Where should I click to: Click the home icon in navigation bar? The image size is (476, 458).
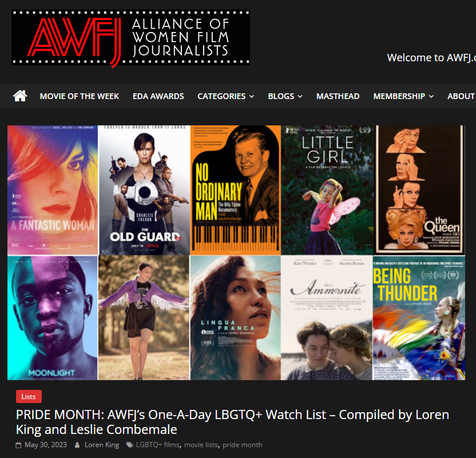click(20, 96)
